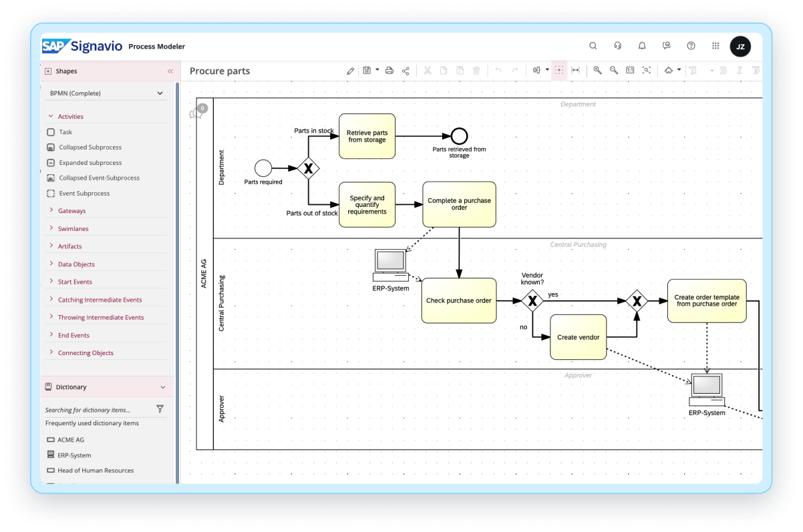Click the edit pencil icon beside Procure parts

tap(351, 71)
